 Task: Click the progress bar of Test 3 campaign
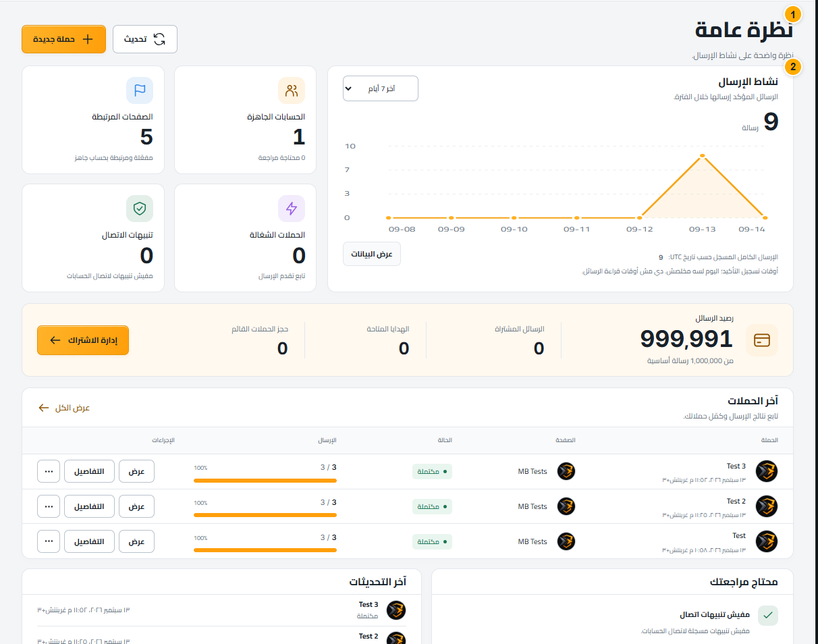click(265, 481)
